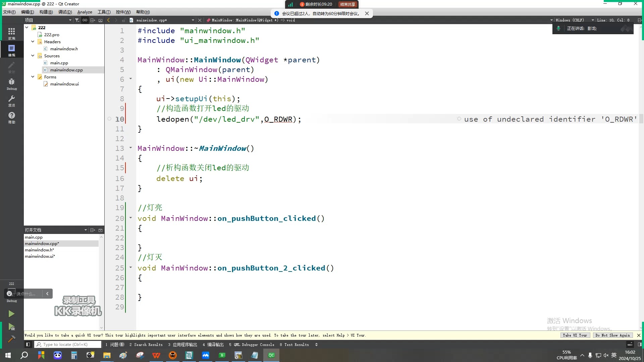Switch to Search Results output tab

[x=146, y=345]
